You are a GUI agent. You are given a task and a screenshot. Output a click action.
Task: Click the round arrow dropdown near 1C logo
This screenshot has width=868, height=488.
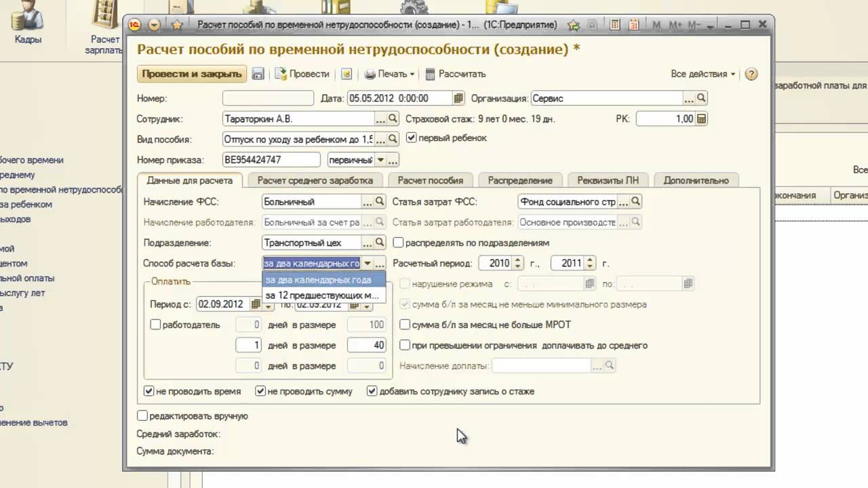pos(154,25)
